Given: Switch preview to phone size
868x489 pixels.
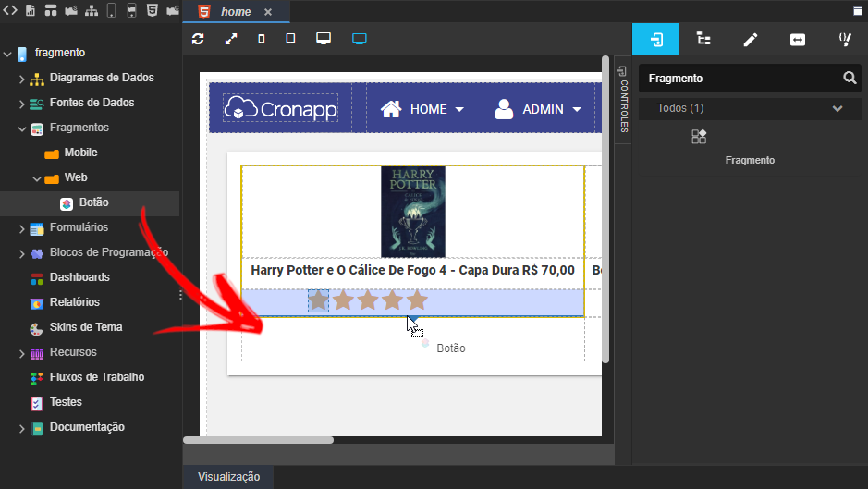Looking at the screenshot, I should point(262,39).
